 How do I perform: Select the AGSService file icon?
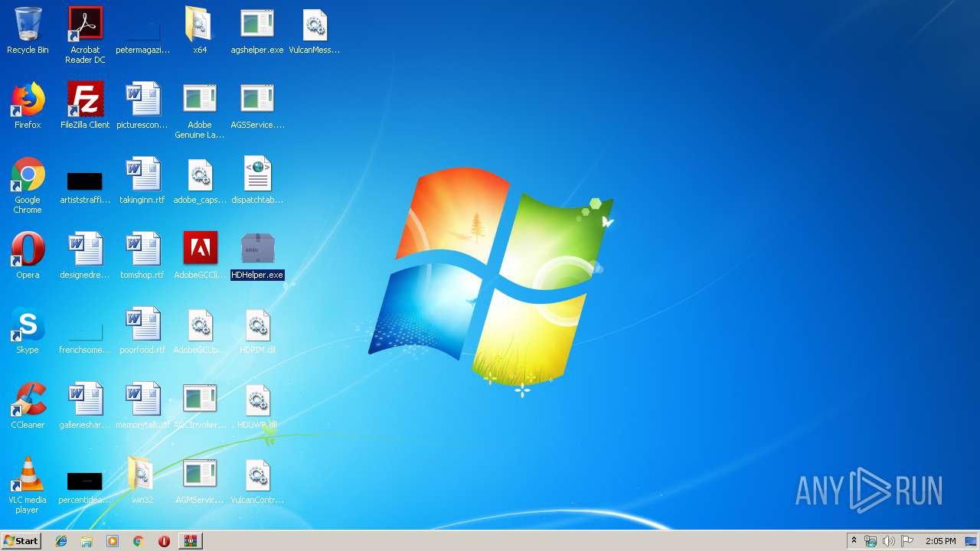point(257,107)
